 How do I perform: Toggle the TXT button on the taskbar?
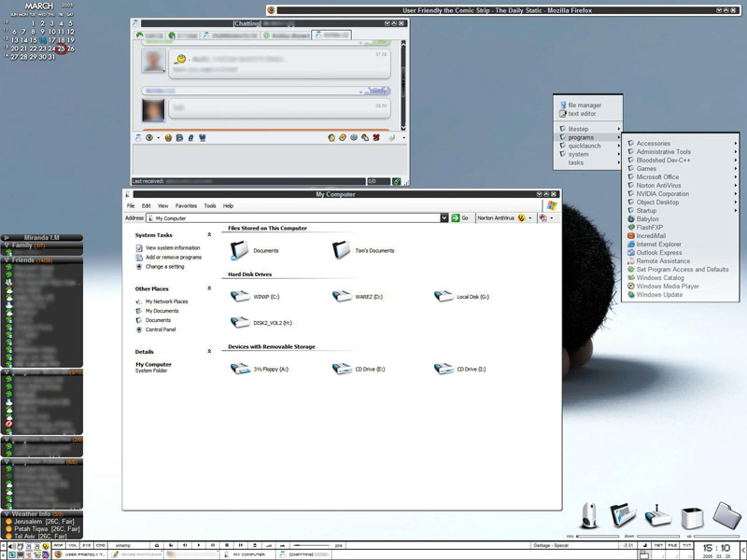686,545
